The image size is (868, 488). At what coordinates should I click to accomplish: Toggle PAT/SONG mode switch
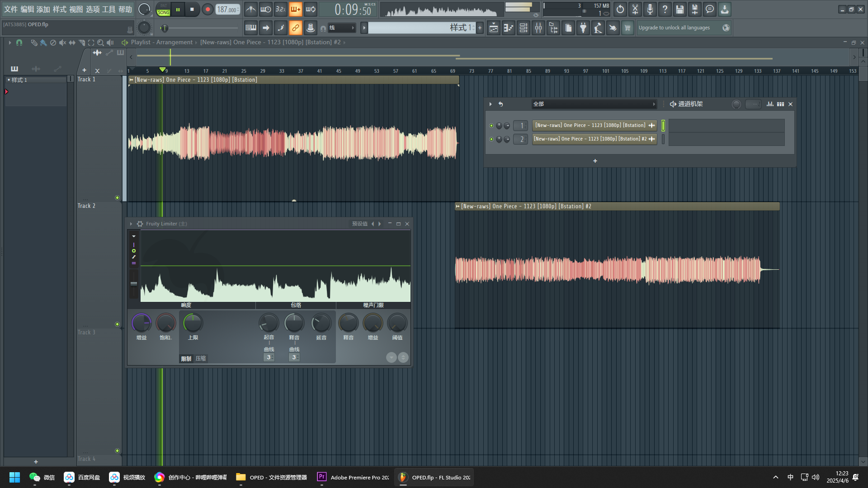(x=164, y=9)
